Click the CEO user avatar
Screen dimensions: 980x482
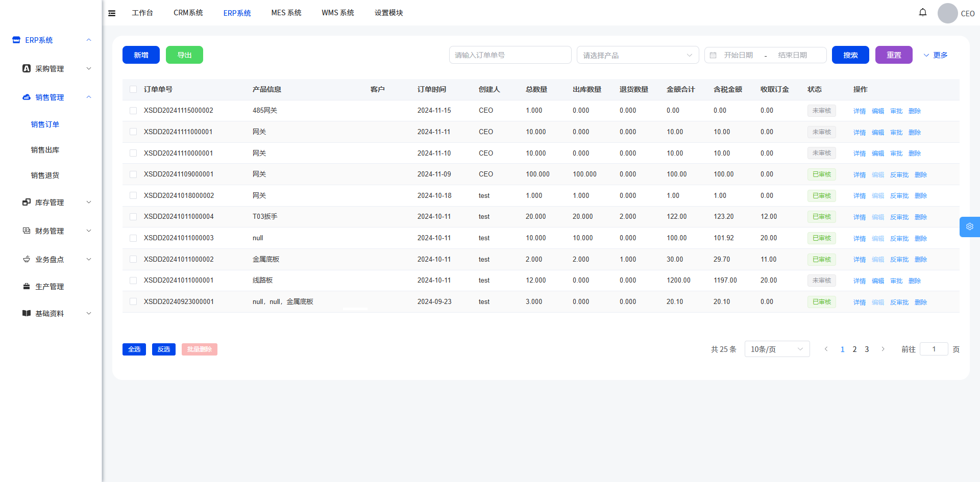pos(947,13)
